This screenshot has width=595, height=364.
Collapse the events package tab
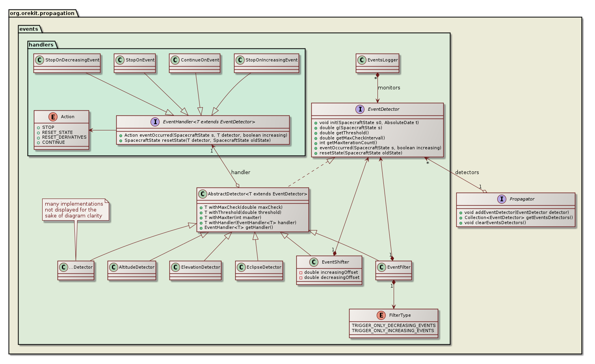(30, 29)
